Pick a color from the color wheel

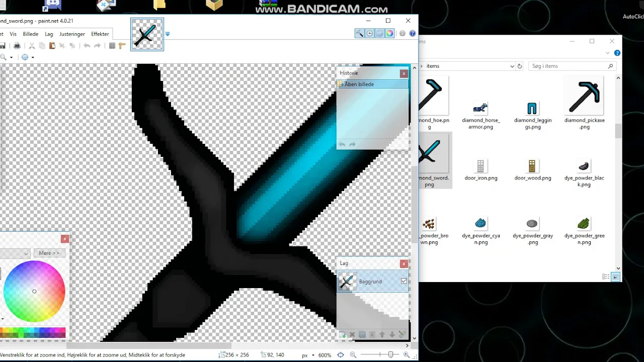point(34,291)
